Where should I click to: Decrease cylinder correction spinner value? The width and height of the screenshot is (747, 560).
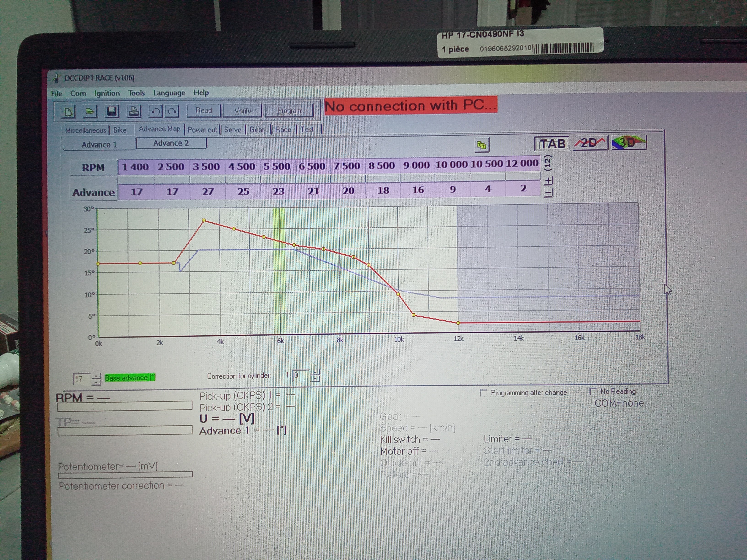(x=315, y=379)
